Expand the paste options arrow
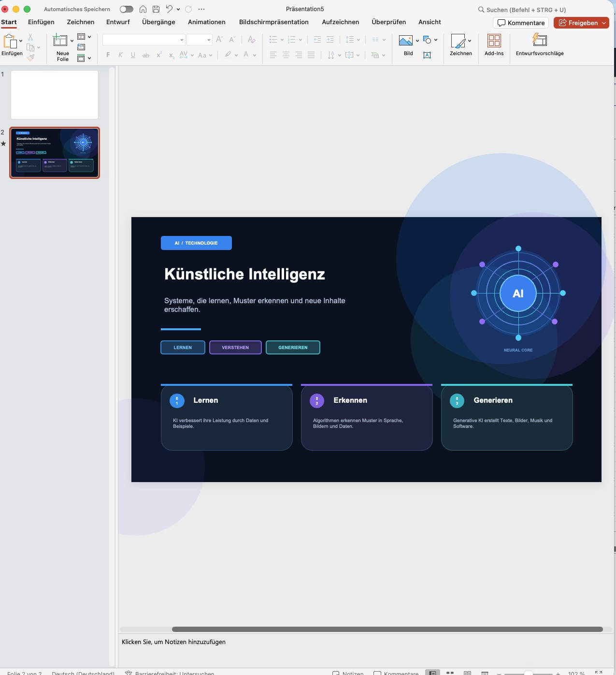 (21, 41)
